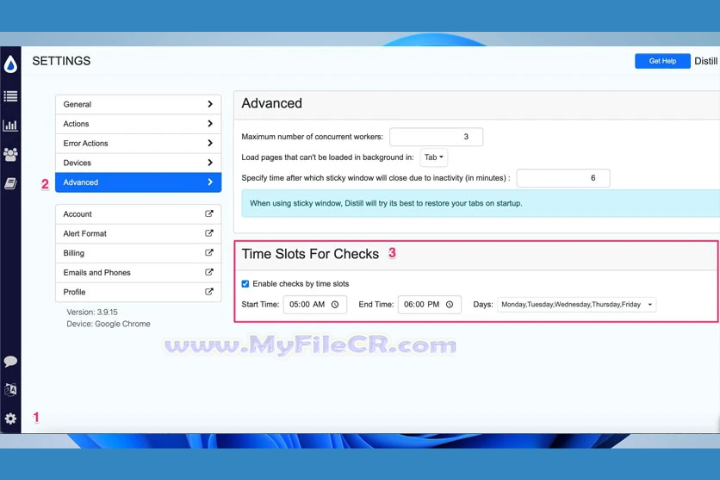Open the Emails and Phones link

coord(138,272)
